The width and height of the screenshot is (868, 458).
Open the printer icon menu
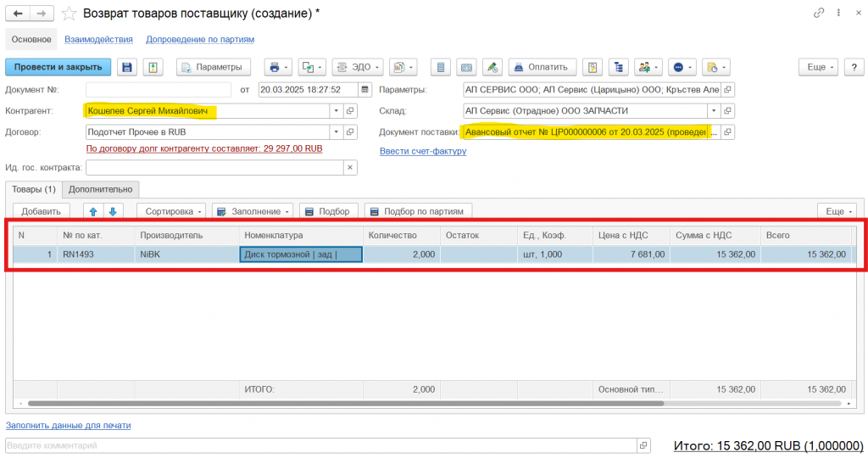click(277, 67)
